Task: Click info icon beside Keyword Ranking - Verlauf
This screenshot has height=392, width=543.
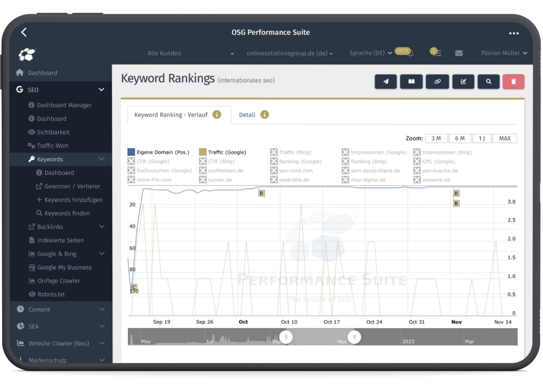Action: coord(217,115)
